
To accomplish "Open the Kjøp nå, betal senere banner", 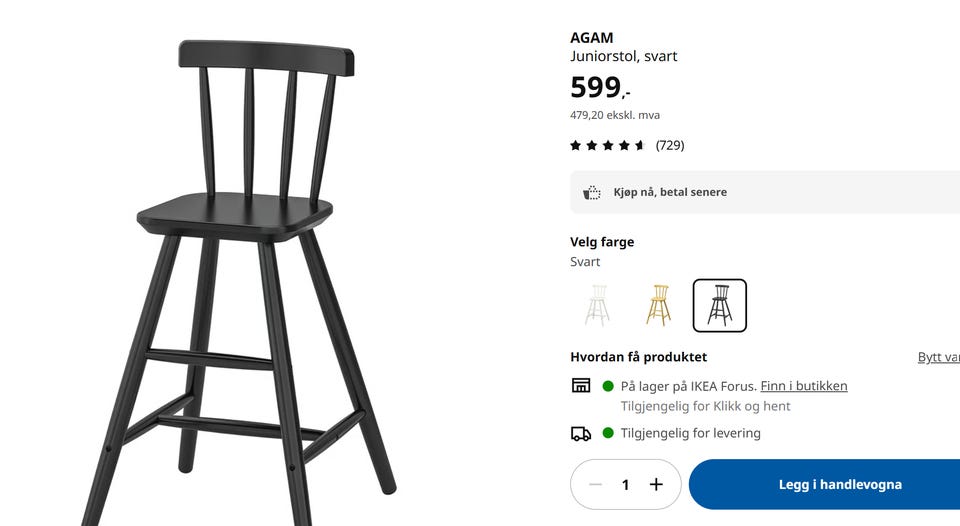I will 765,192.
